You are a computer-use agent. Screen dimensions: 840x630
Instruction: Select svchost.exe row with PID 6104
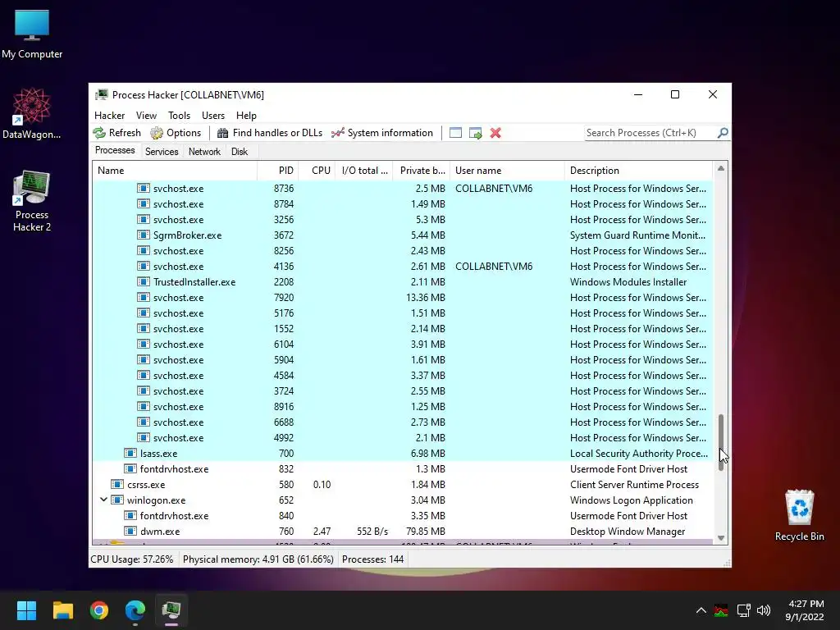coord(403,345)
